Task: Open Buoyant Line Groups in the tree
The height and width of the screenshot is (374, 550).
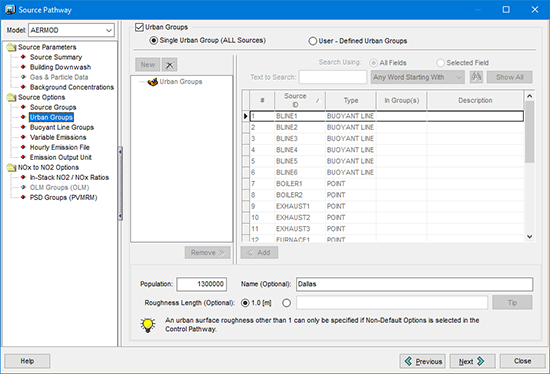Action: [x=62, y=127]
